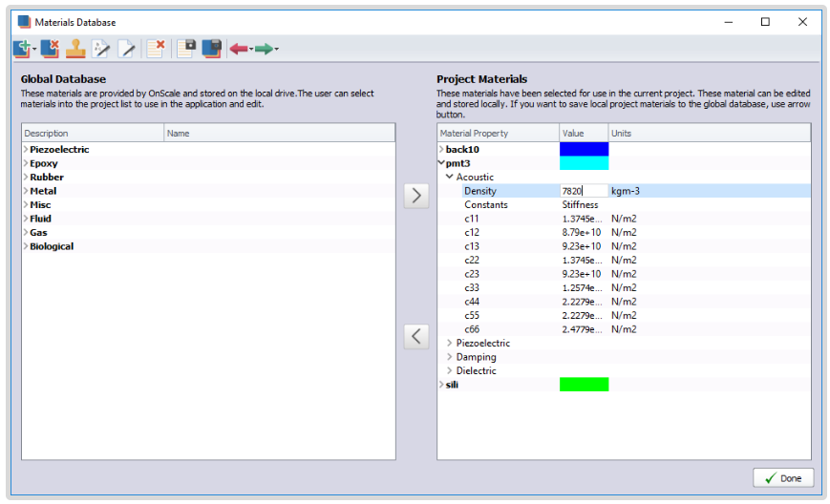
Task: Click the c13 value 9.23e+10
Action: coord(582,246)
